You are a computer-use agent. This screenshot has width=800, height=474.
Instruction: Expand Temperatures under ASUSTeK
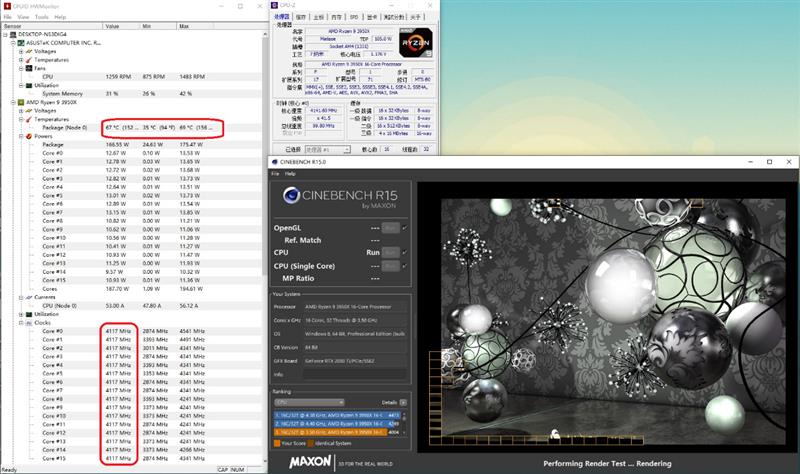21,60
